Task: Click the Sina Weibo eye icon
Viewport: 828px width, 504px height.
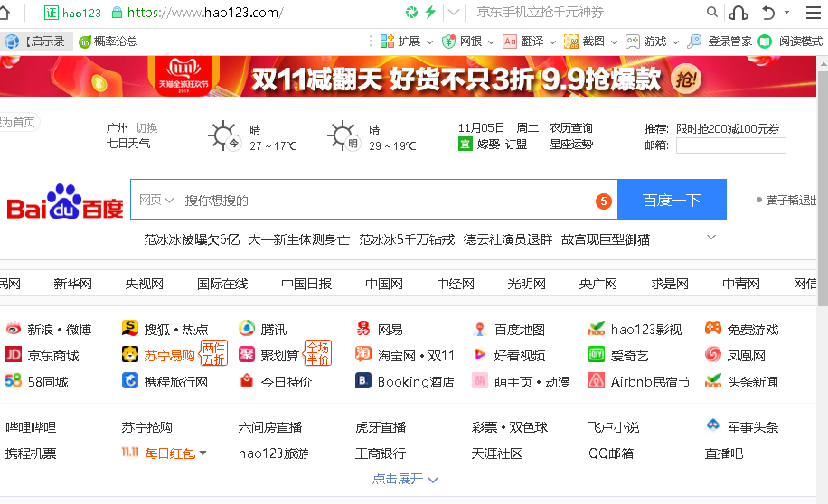Action: 14,328
